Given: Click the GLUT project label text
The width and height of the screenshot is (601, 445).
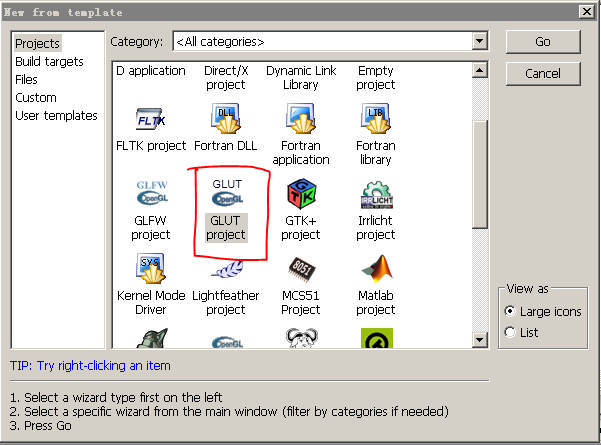Looking at the screenshot, I should coord(226,228).
